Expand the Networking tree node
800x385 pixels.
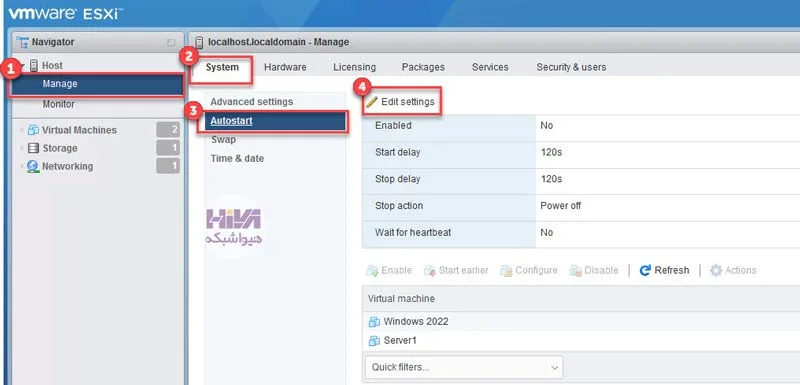tap(21, 167)
